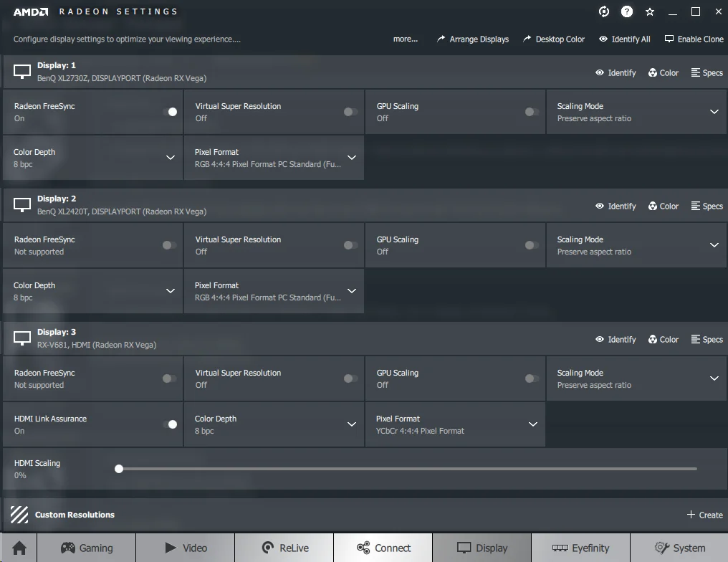The image size is (728, 562).
Task: Identify Display 1 with eye icon
Action: point(616,73)
